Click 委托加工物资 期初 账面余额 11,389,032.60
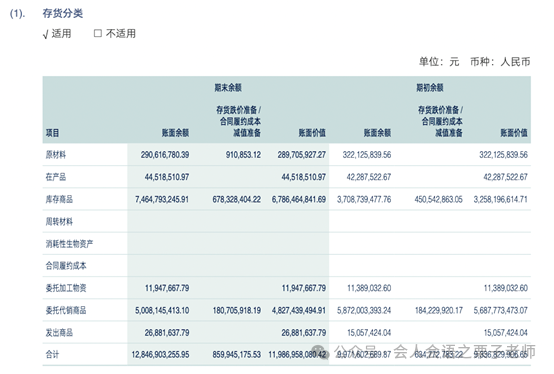The height and width of the screenshot is (374, 554). [369, 288]
